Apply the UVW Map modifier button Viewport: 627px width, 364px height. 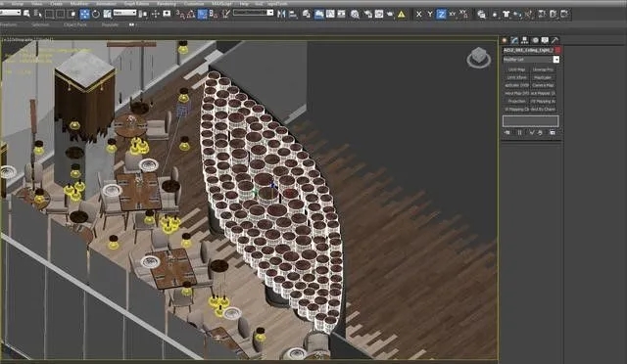[516, 69]
